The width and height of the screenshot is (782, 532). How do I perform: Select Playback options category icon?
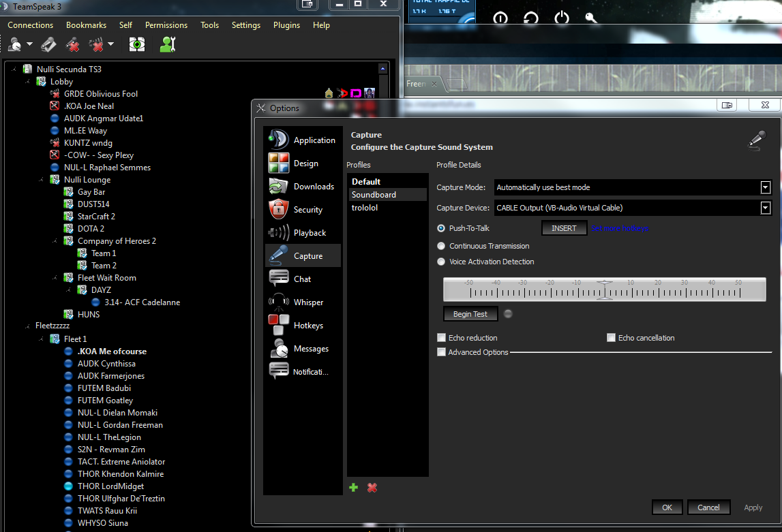click(278, 233)
